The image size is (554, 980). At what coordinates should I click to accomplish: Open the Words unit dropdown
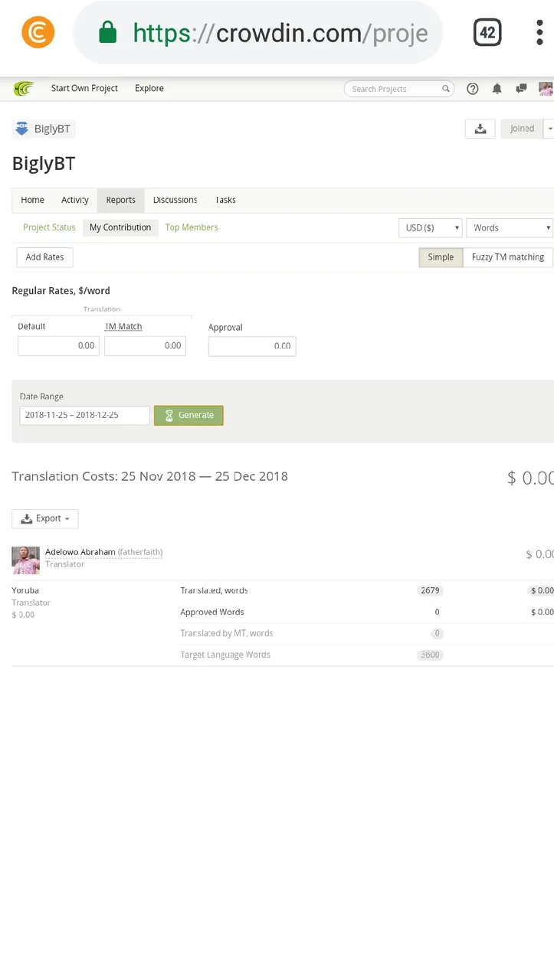click(x=510, y=228)
